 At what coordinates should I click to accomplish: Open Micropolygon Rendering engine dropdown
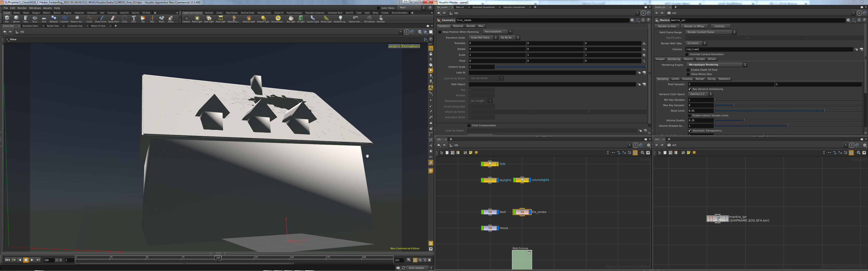click(717, 65)
